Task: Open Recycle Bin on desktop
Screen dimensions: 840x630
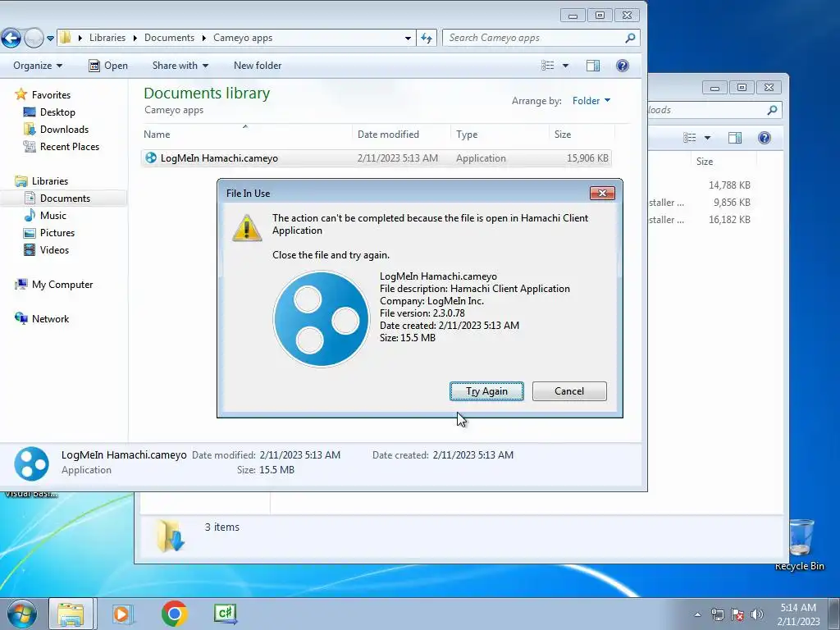Action: 800,545
